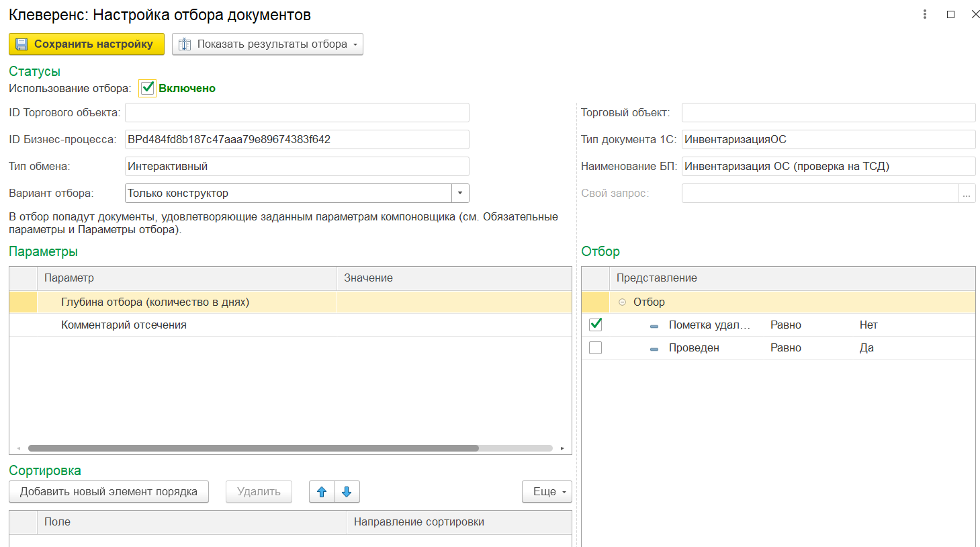The width and height of the screenshot is (980, 547).
Task: Uncheck the Пометка удал… filter condition
Action: pyautogui.click(x=595, y=325)
